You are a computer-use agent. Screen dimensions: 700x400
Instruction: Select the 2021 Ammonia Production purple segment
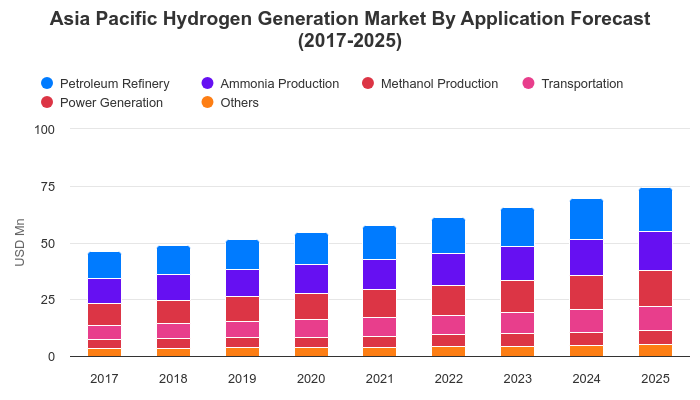click(379, 275)
